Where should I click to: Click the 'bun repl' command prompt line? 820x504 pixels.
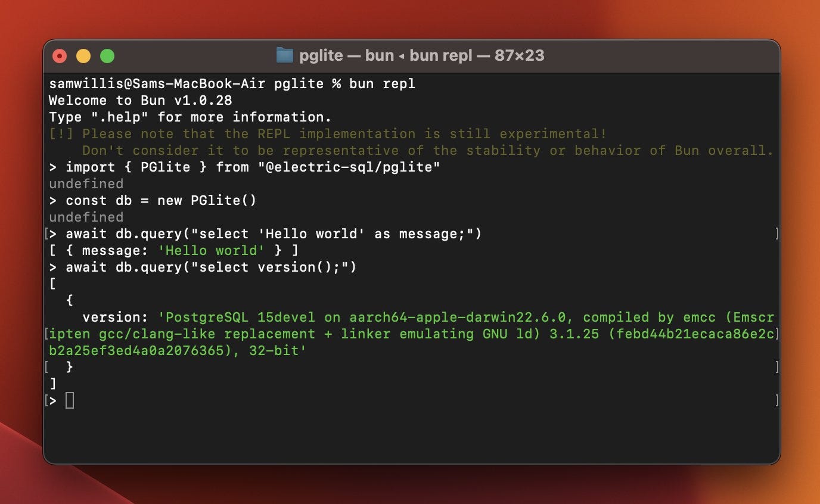click(232, 84)
